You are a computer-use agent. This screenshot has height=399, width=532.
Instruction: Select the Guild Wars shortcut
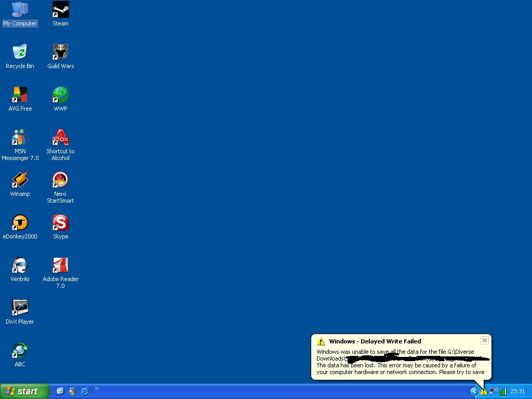pyautogui.click(x=60, y=56)
